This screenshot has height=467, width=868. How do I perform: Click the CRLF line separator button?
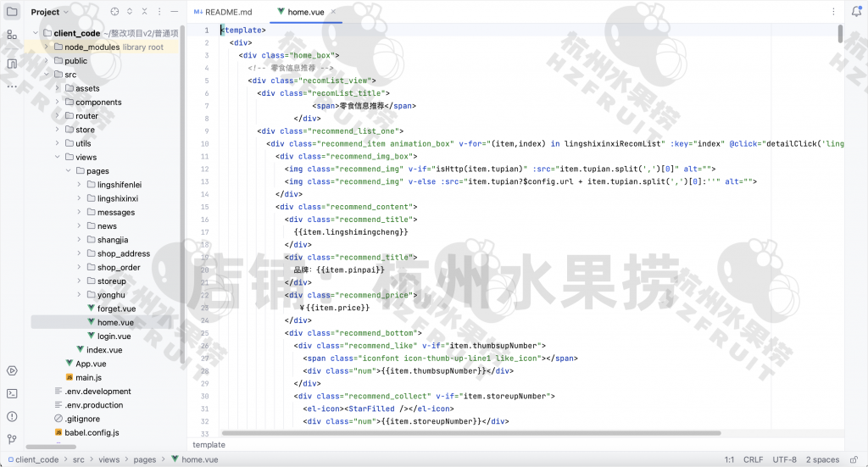pos(753,459)
